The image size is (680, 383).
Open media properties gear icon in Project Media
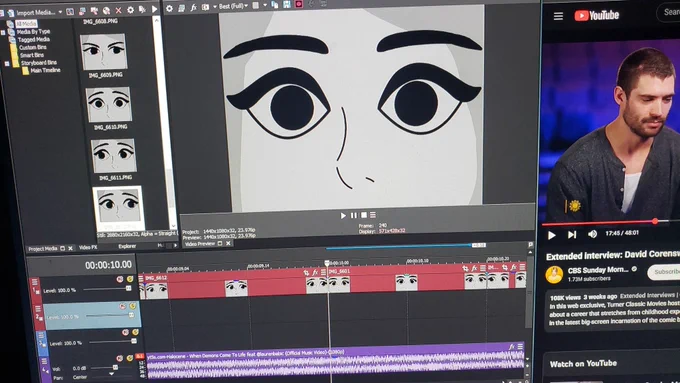131,10
